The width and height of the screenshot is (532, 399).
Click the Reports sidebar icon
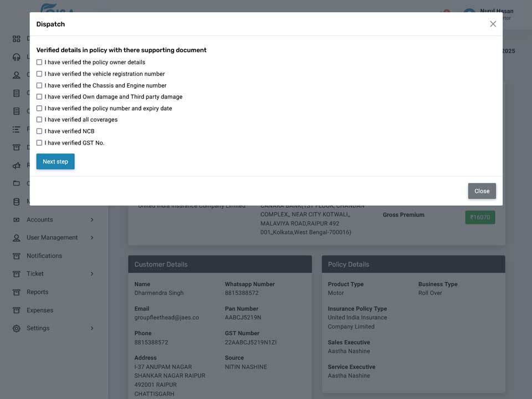[16, 292]
